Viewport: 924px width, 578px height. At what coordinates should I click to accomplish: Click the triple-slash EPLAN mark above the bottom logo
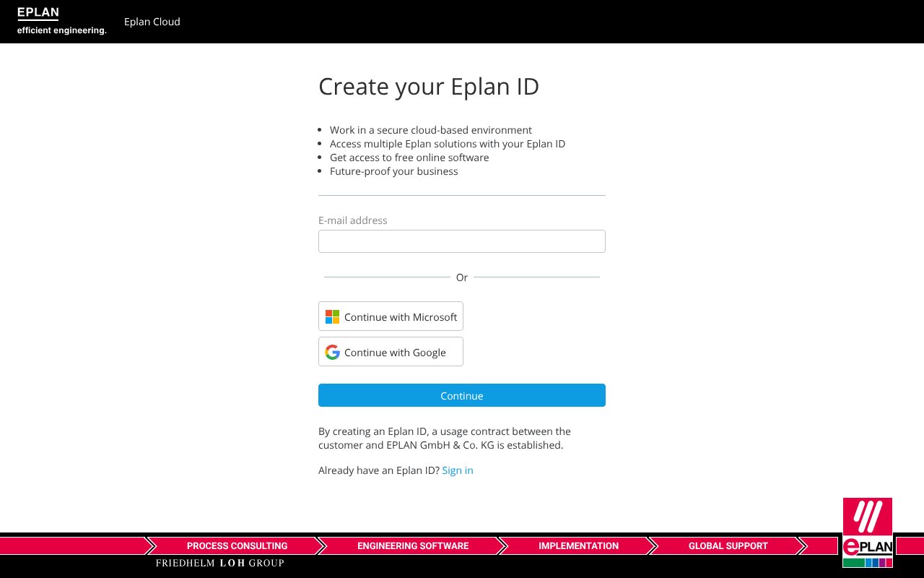click(x=867, y=517)
